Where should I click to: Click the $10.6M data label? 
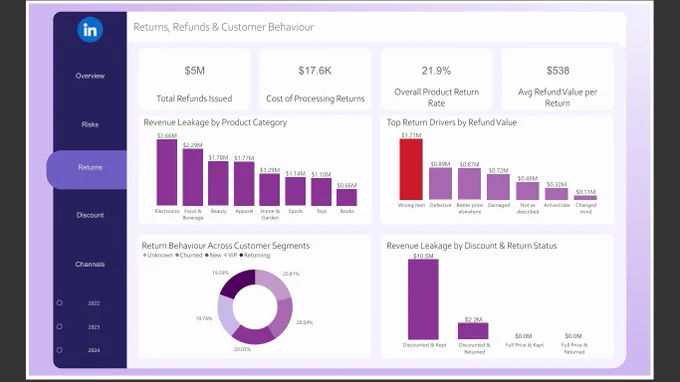[423, 256]
